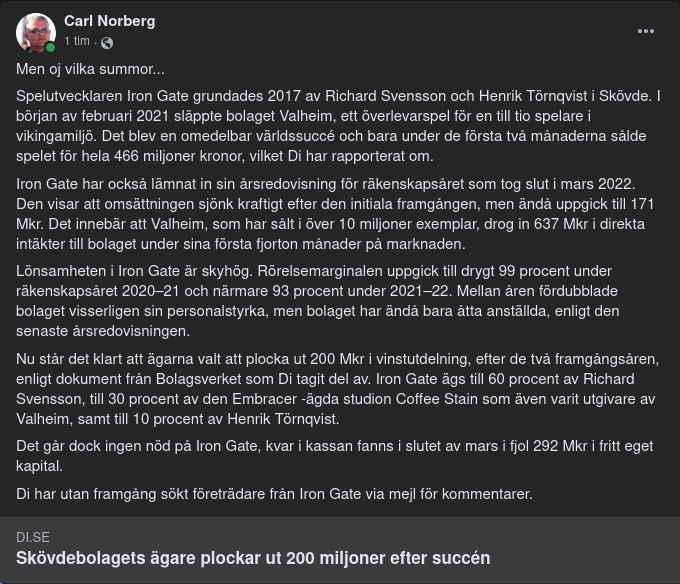Screen dimensions: 680x584
Task: Click the green online status dot
Action: 50,47
